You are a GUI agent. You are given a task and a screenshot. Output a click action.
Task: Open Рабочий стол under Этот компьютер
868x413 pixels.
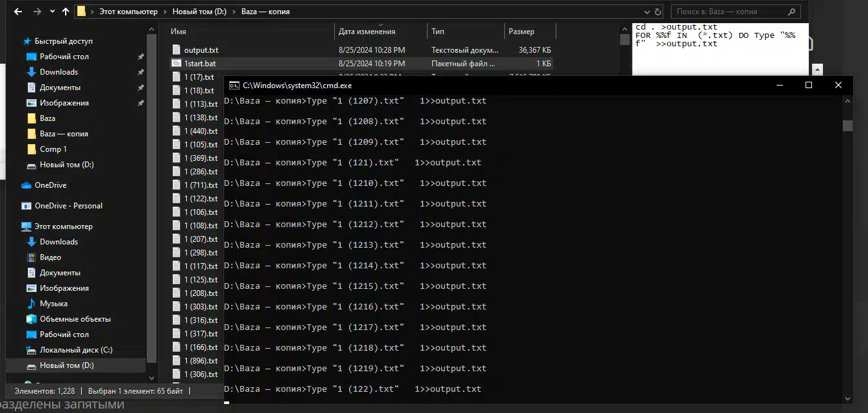click(64, 335)
